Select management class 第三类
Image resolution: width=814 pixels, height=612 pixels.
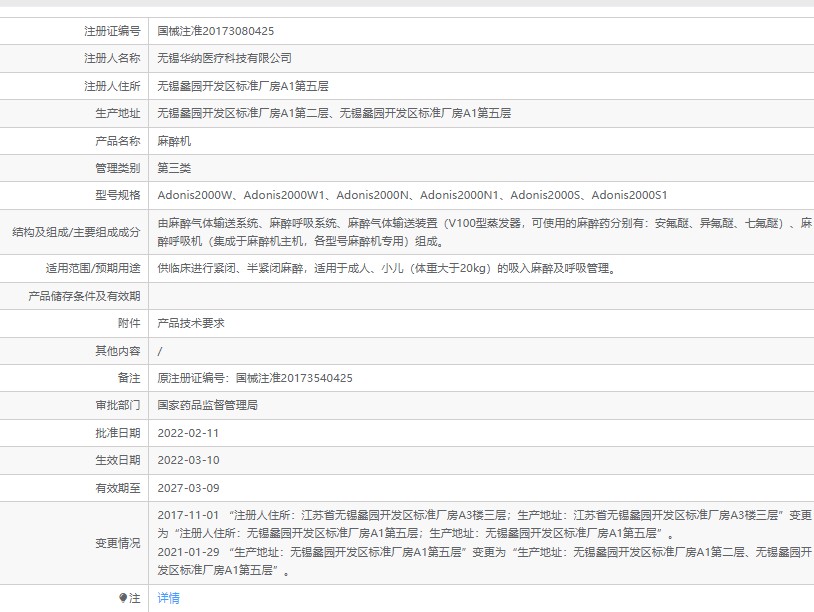(x=174, y=168)
